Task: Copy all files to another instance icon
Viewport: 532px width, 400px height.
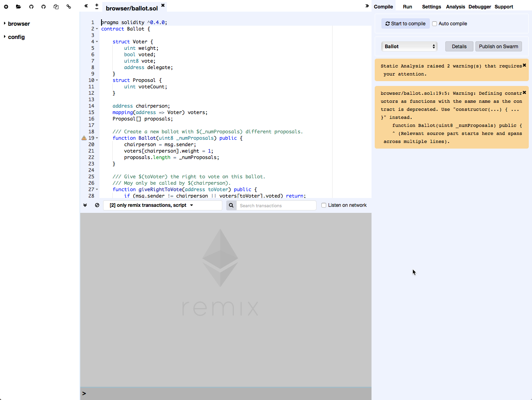Action: coord(56,7)
